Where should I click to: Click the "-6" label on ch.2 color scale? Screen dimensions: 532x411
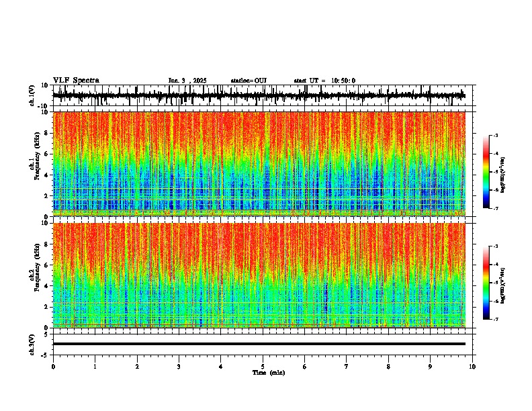(496, 301)
